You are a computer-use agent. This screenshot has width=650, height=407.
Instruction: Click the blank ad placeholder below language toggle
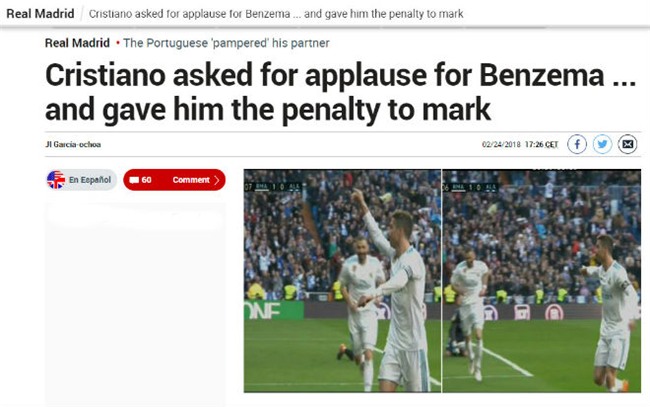(135, 304)
